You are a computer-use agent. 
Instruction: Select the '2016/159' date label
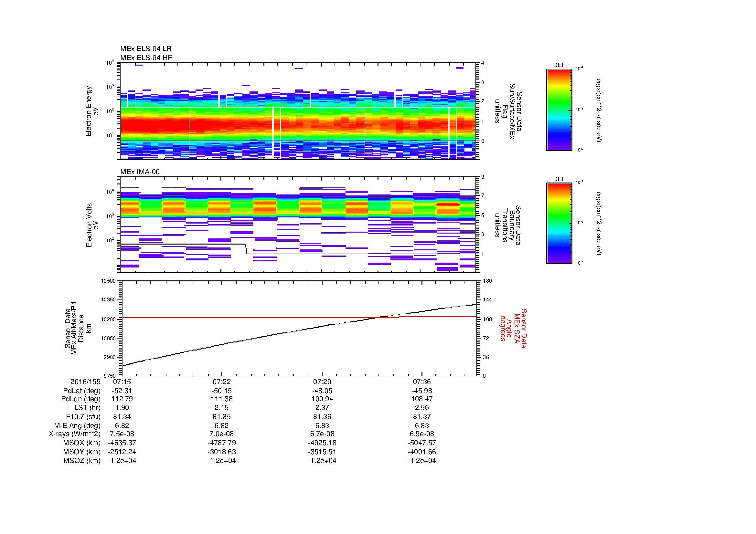click(x=85, y=382)
